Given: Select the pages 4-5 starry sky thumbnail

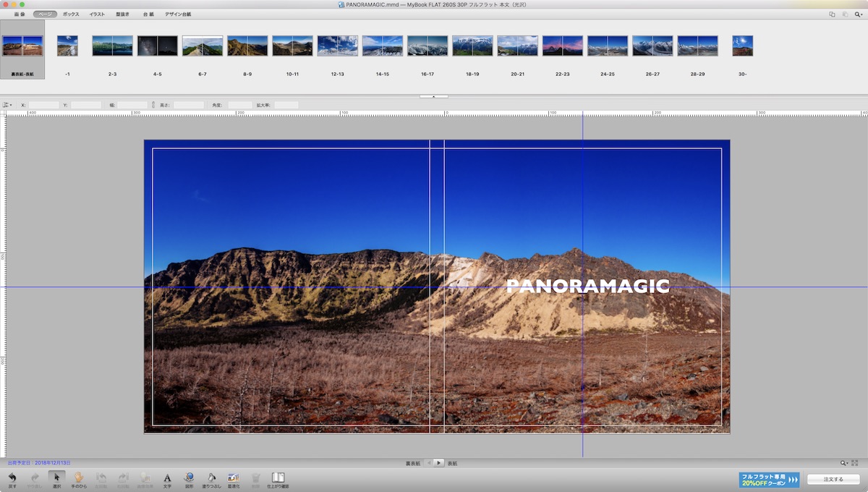Looking at the screenshot, I should coord(158,46).
